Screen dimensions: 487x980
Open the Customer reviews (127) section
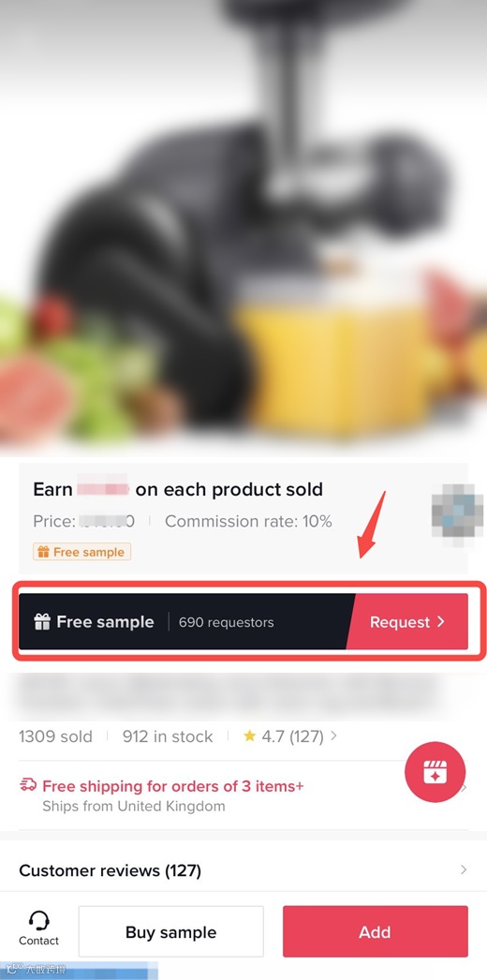[243, 870]
